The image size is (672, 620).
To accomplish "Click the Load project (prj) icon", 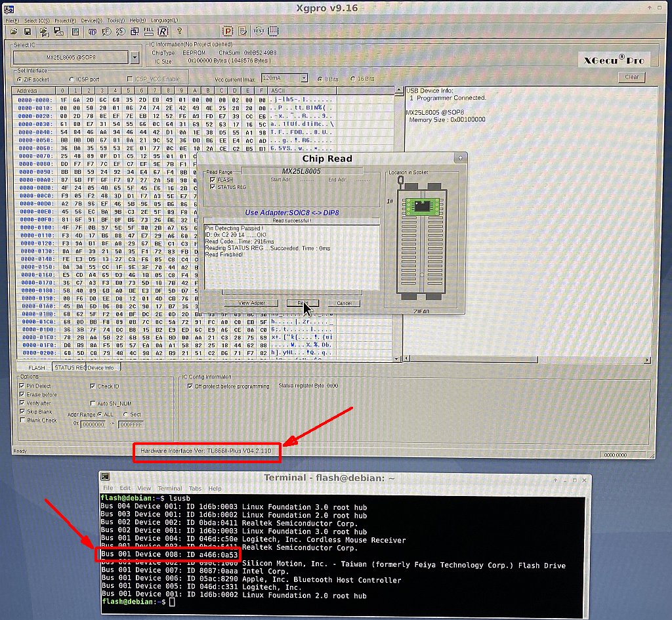I will [44, 31].
